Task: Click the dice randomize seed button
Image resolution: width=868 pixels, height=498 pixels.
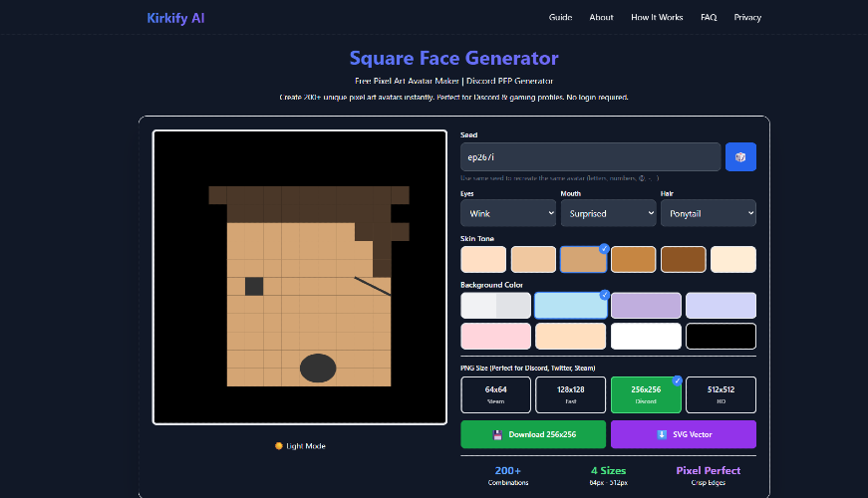Action: tap(740, 156)
